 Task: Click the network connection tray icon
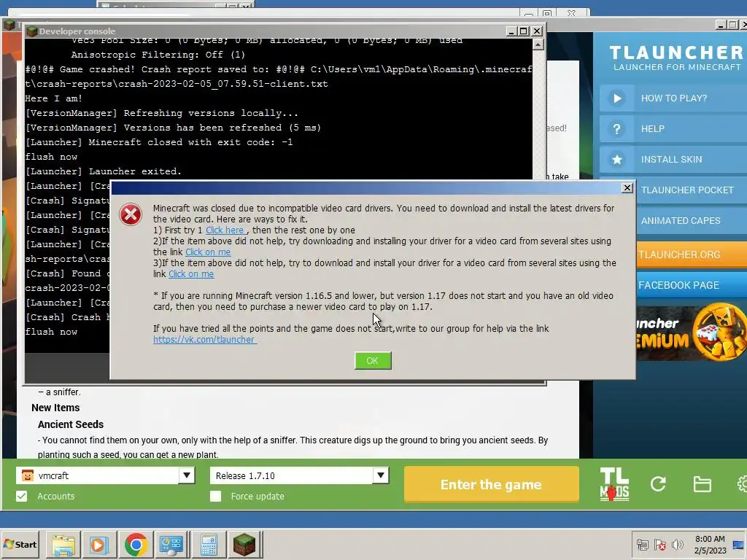point(642,545)
